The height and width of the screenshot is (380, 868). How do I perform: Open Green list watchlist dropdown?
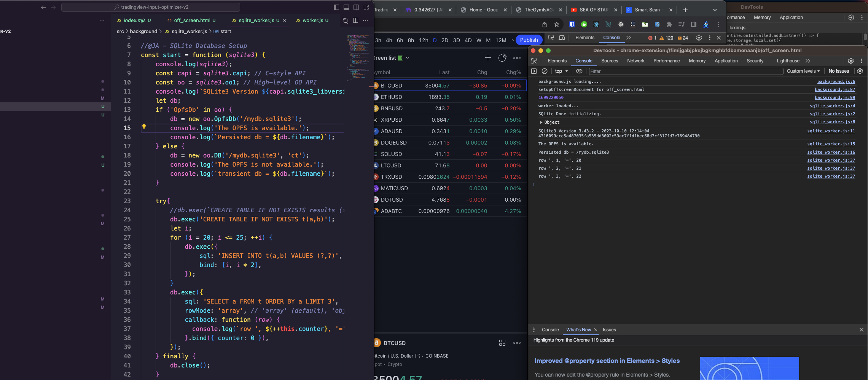click(x=408, y=58)
